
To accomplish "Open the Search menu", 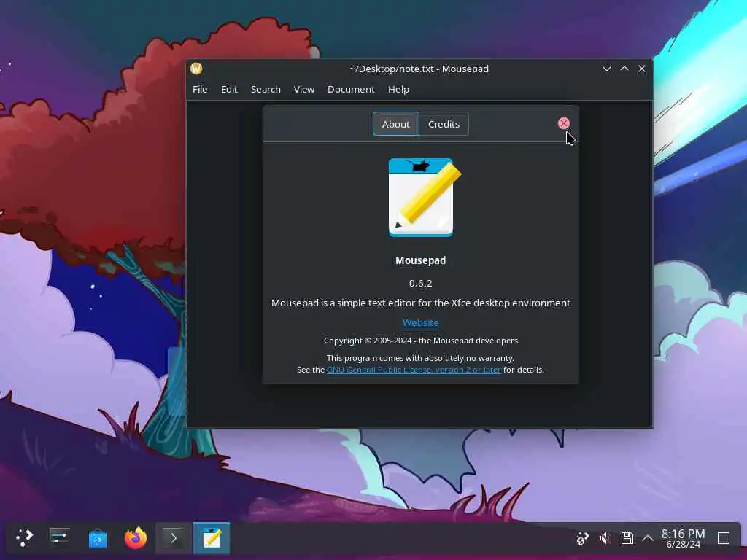I will point(266,90).
